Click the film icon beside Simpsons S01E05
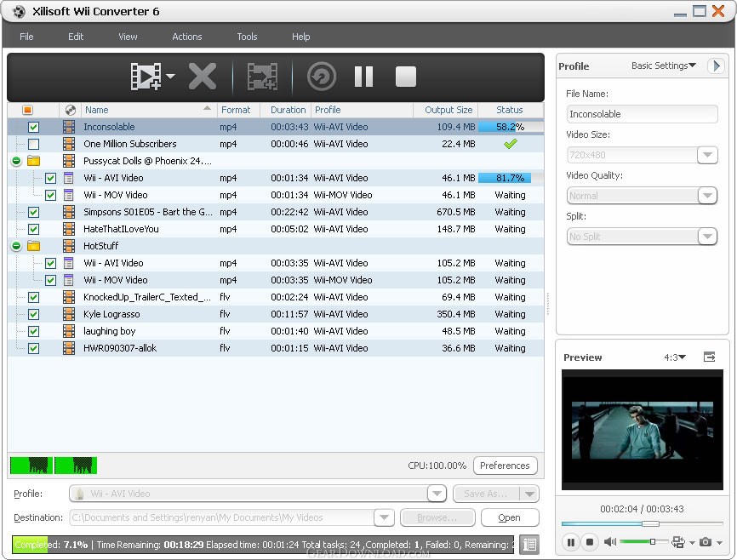The image size is (737, 560). tap(69, 212)
